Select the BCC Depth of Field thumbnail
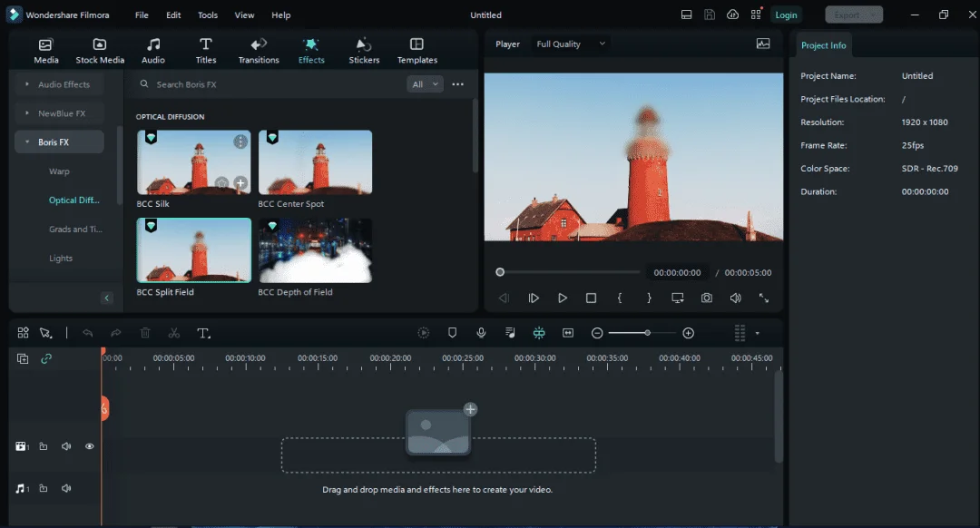The width and height of the screenshot is (980, 528). tap(315, 250)
